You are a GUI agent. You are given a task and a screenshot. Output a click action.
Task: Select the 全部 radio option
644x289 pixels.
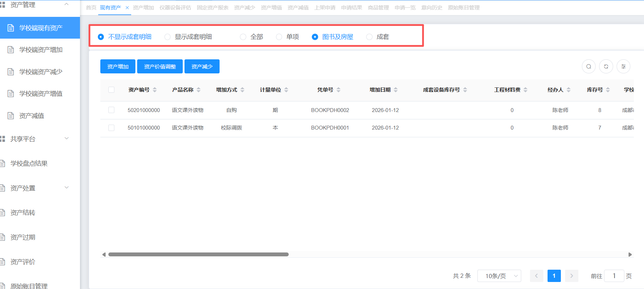[x=243, y=37]
